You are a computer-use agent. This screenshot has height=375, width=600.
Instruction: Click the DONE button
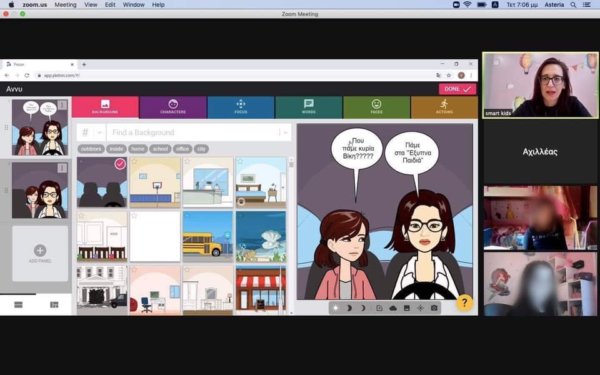tap(457, 89)
